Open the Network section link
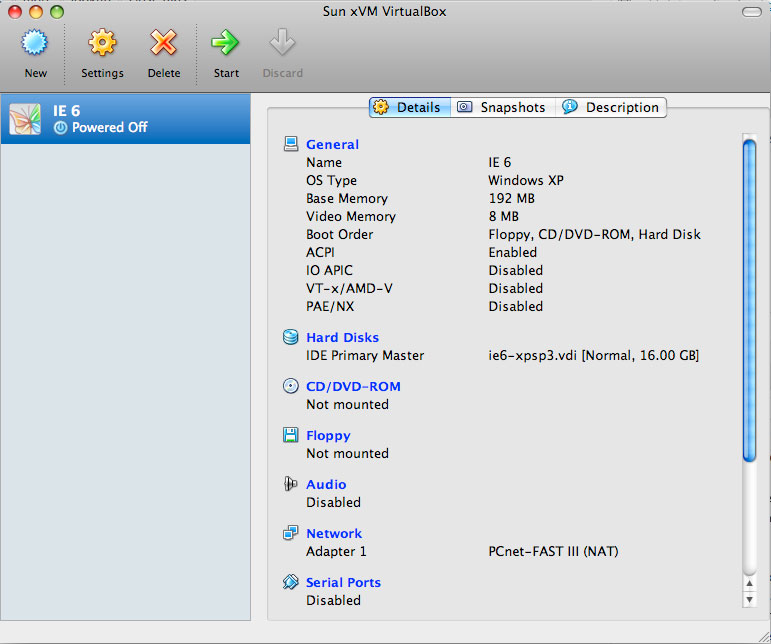 pyautogui.click(x=334, y=533)
